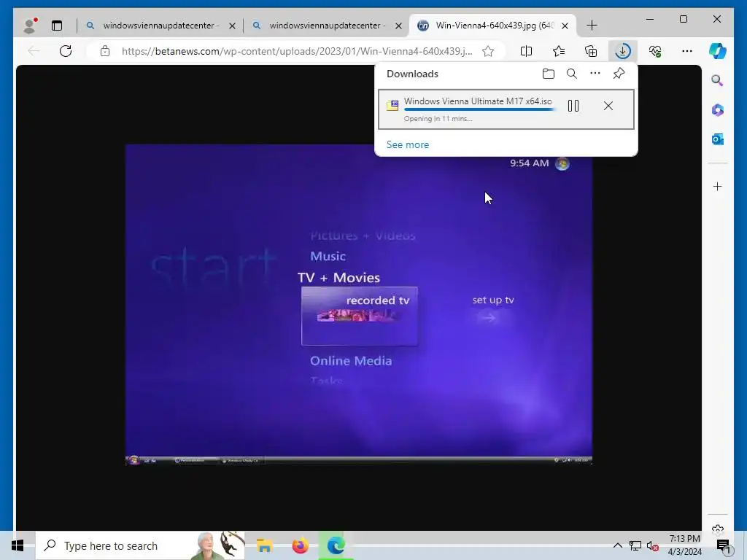Image resolution: width=747 pixels, height=560 pixels.
Task: Launch Firefox from taskbar
Action: coord(300,545)
